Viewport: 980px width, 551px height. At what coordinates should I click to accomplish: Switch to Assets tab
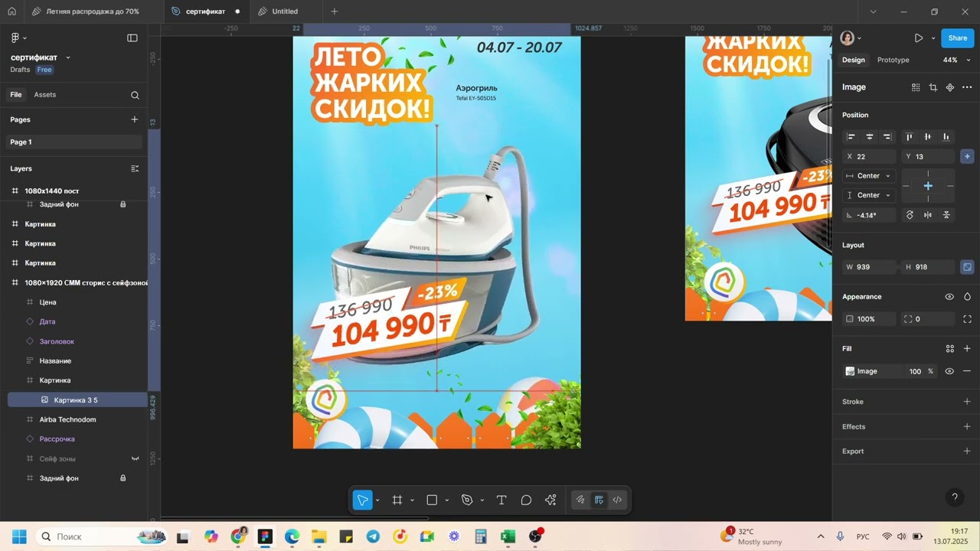click(x=44, y=95)
